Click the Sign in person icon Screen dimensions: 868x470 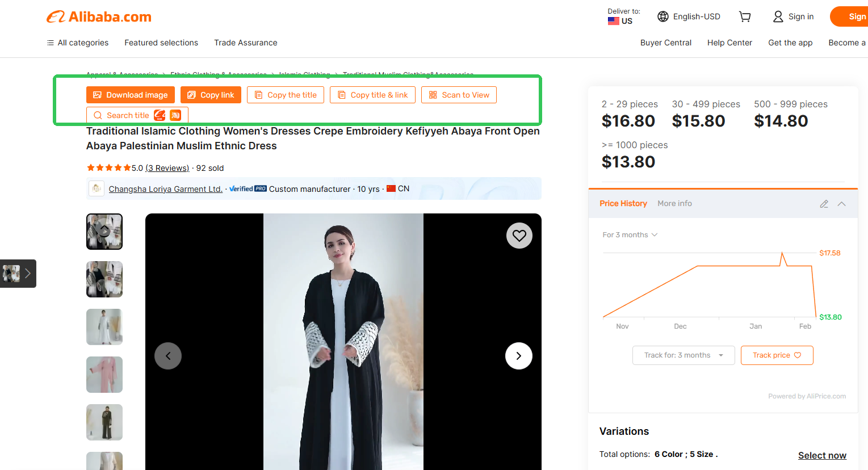click(778, 16)
